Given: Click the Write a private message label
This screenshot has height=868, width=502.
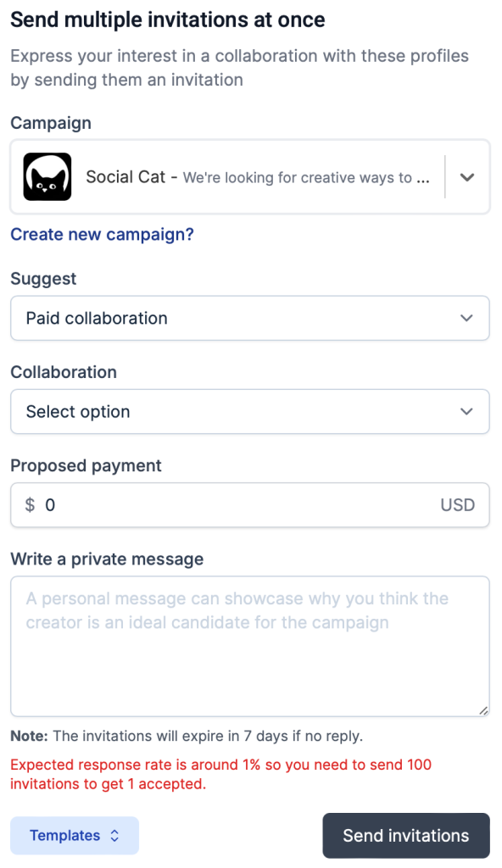Looking at the screenshot, I should click(x=107, y=559).
